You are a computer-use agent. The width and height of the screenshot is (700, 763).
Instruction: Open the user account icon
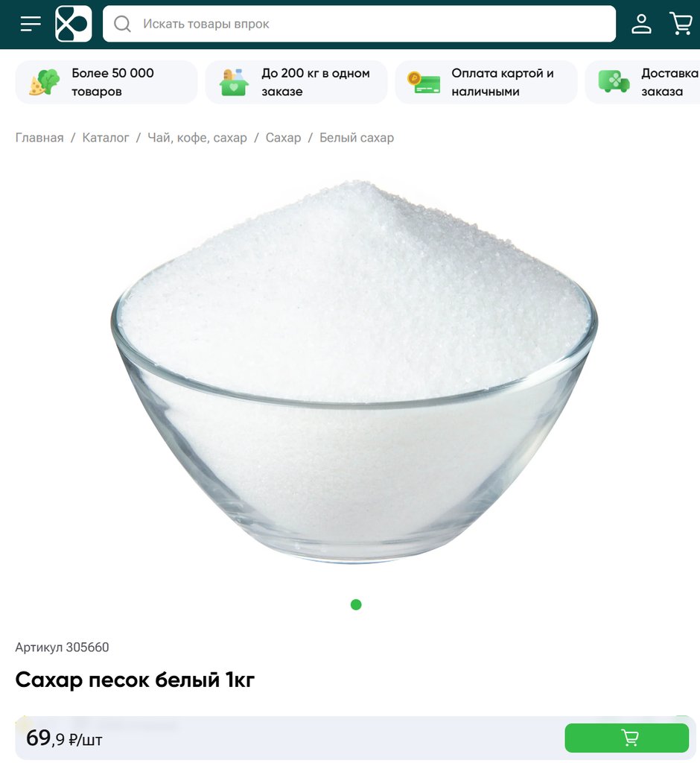[641, 23]
